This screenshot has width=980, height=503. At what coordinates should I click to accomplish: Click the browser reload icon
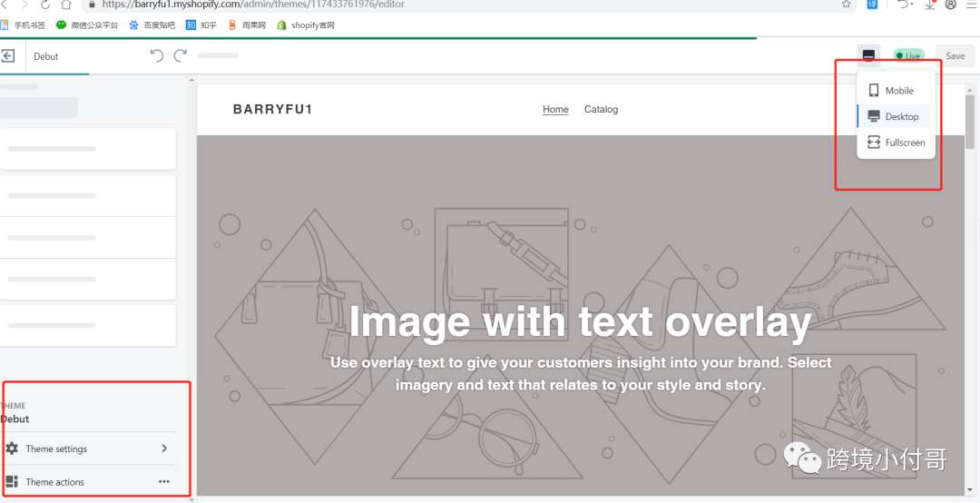(45, 5)
